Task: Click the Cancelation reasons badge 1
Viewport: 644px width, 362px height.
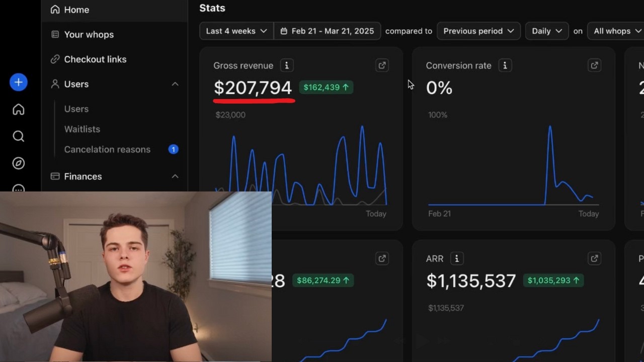Action: 173,149
